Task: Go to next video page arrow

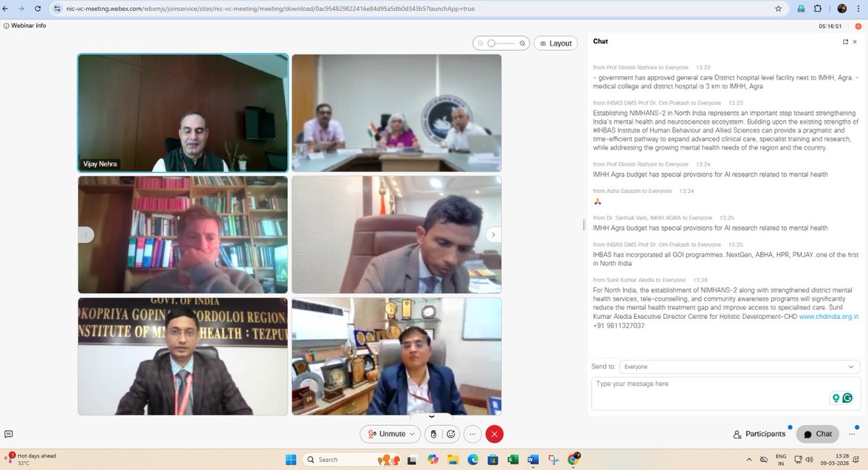Action: tap(493, 234)
